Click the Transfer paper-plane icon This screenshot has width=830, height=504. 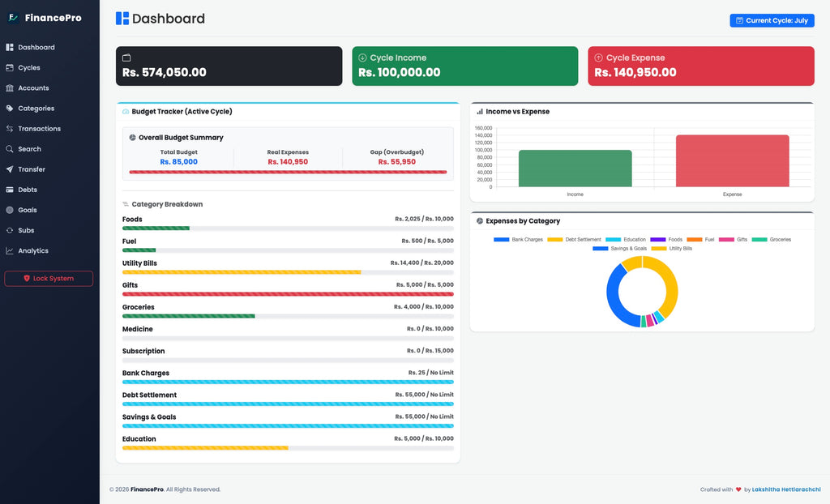point(10,169)
